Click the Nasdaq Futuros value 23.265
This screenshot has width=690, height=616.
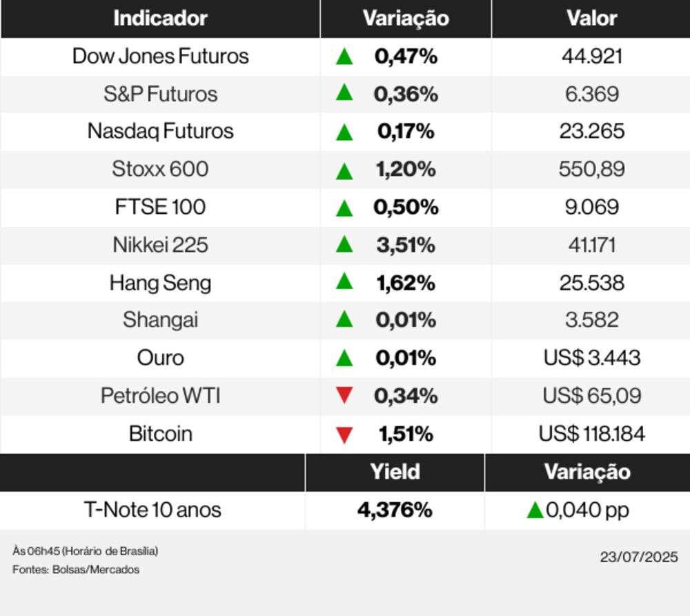(x=591, y=132)
